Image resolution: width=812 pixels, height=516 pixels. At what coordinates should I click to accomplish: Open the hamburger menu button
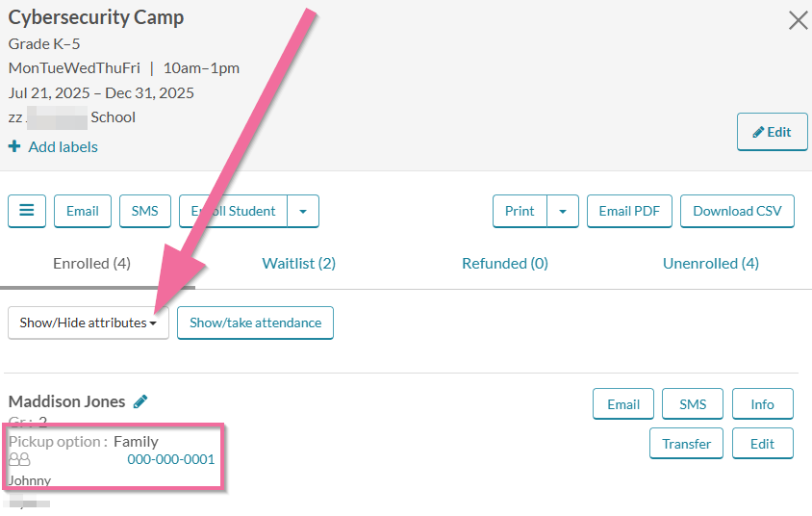pyautogui.click(x=27, y=211)
